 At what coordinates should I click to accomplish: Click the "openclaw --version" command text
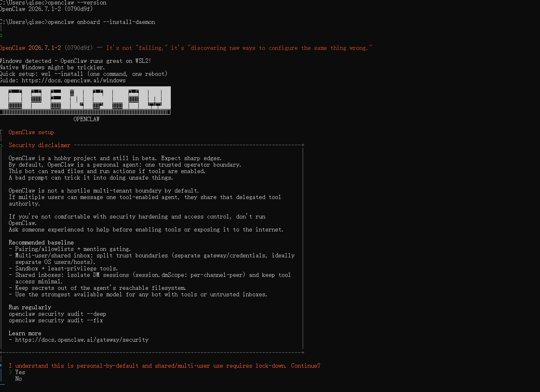[77, 3]
